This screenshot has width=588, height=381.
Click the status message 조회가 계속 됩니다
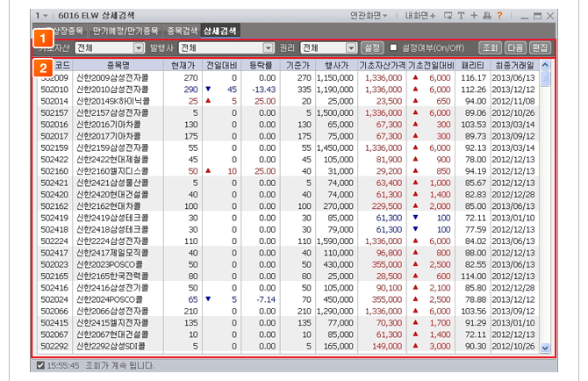click(x=120, y=365)
